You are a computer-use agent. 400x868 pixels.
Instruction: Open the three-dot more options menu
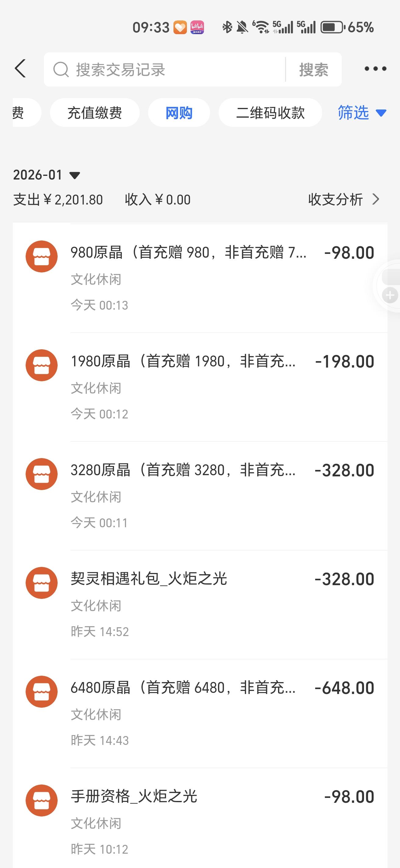[375, 69]
